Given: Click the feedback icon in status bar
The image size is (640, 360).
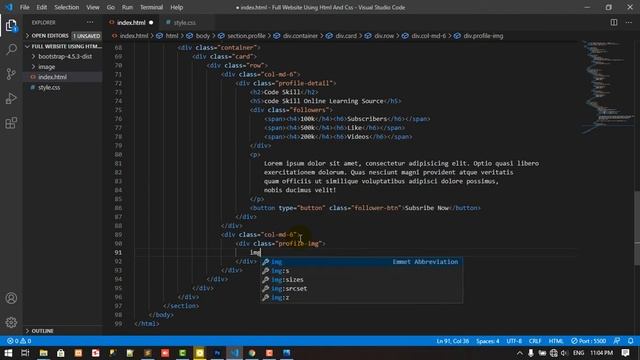Looking at the screenshot, I should [x=617, y=341].
